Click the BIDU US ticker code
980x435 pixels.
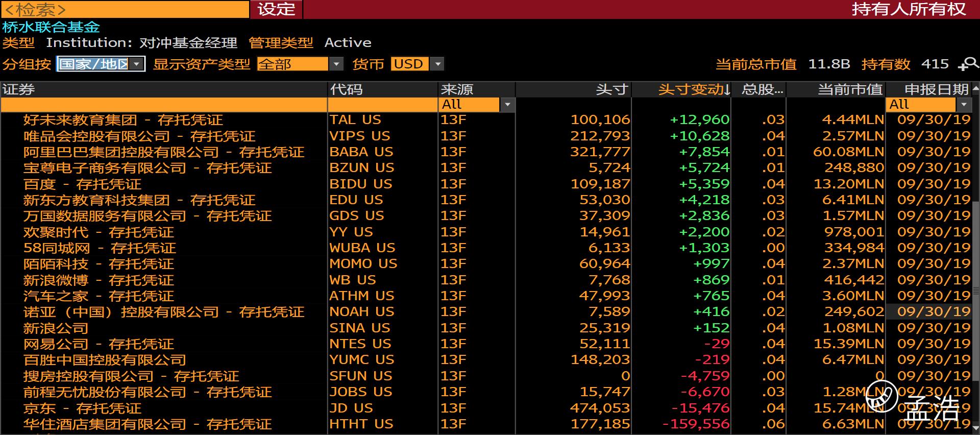[361, 184]
